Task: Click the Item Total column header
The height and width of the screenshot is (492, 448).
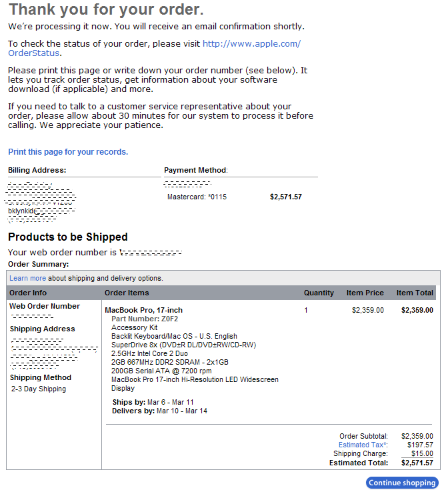Action: [415, 293]
